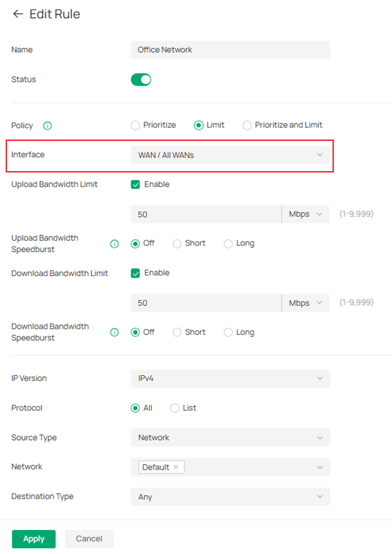Click the Source Type label
The width and height of the screenshot is (392, 554).
pyautogui.click(x=34, y=438)
